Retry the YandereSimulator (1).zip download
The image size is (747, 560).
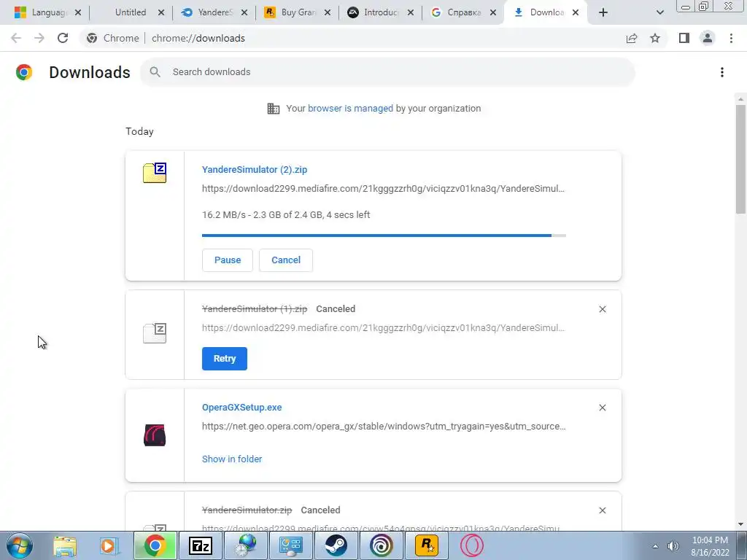pos(225,359)
